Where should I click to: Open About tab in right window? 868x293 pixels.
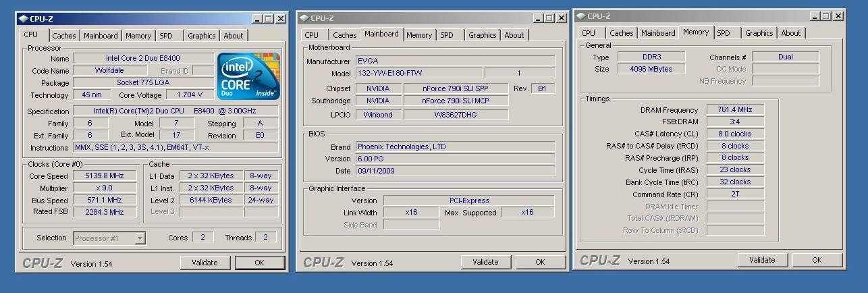[x=791, y=33]
